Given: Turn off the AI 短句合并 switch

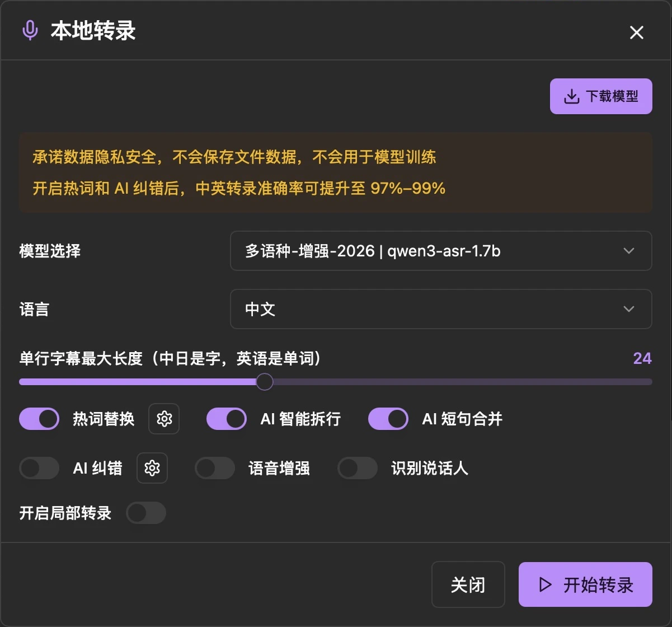Looking at the screenshot, I should pos(388,419).
